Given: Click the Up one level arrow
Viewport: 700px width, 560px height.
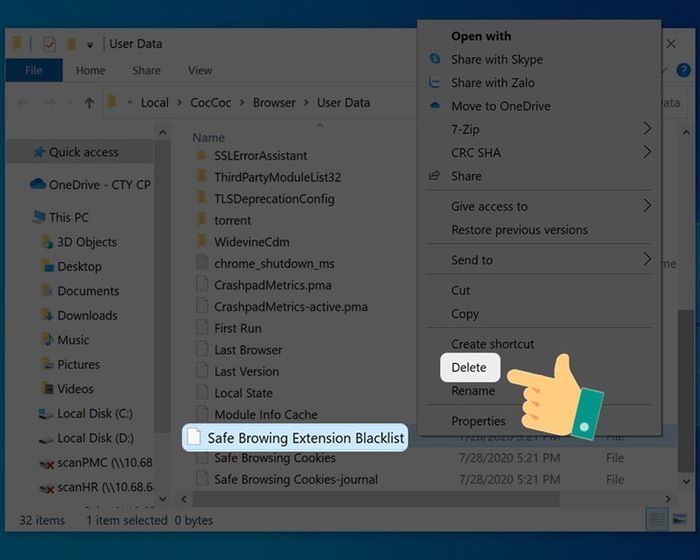Looking at the screenshot, I should [x=89, y=103].
